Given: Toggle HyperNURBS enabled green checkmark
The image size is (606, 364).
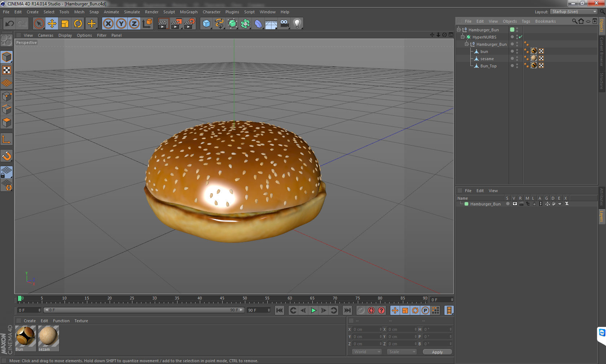Looking at the screenshot, I should 521,37.
